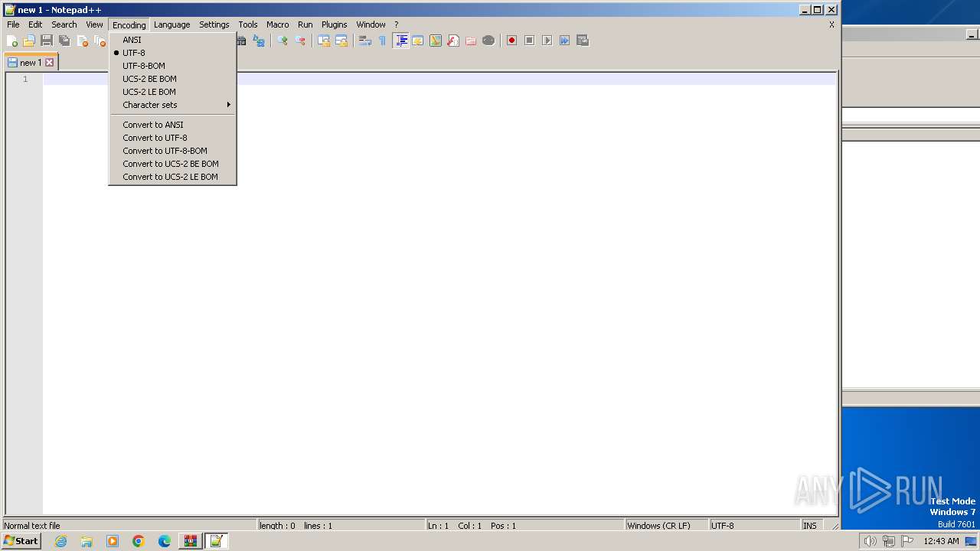980x551 pixels.
Task: Click the Stop Recording macro icon
Action: point(530,41)
